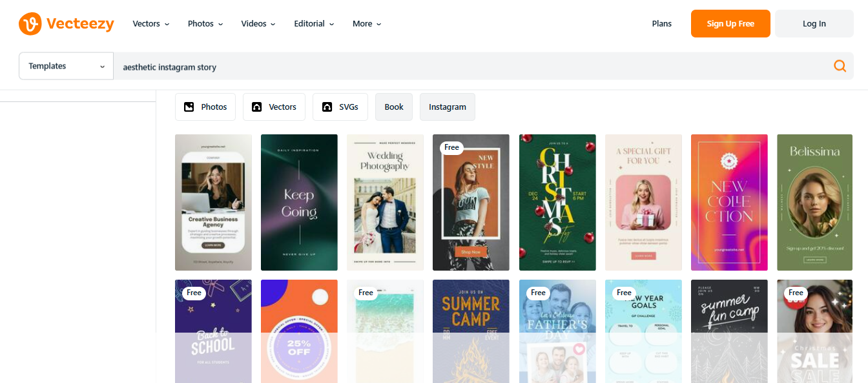Expand the Vectors navigation menu
This screenshot has height=383, width=868.
point(150,24)
